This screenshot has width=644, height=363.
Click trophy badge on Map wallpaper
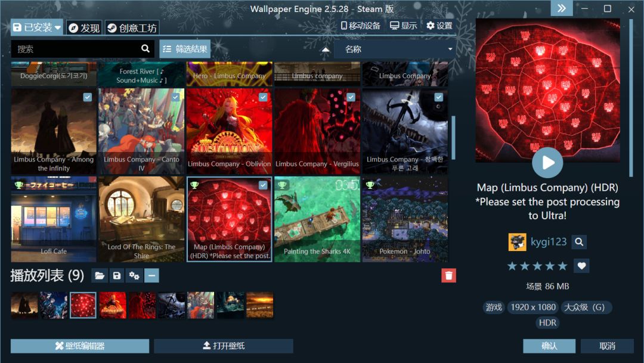[194, 185]
